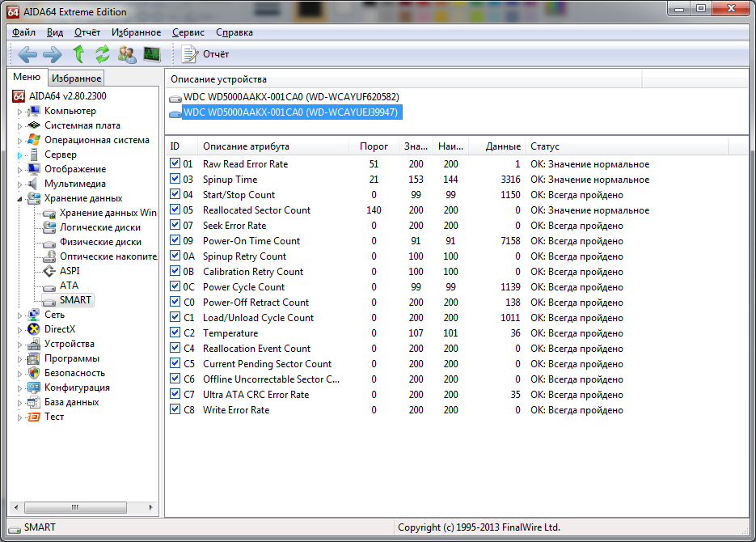756x542 pixels.
Task: Select Безопасность in the tree
Action: tap(74, 373)
